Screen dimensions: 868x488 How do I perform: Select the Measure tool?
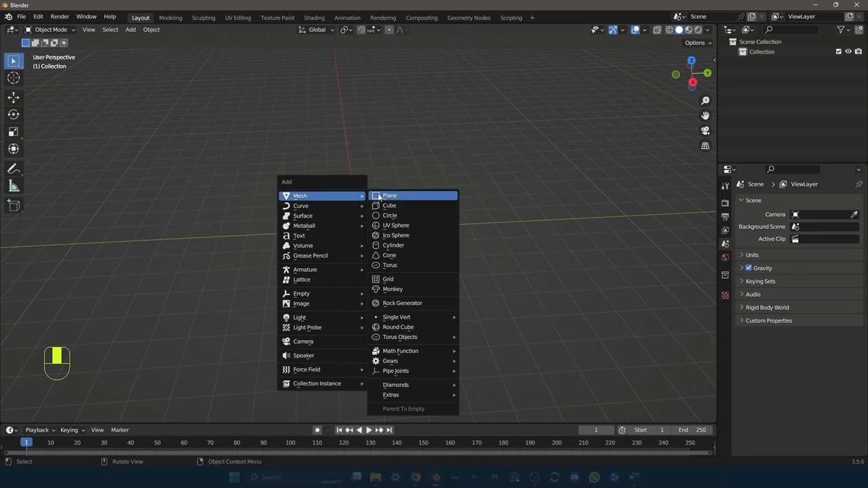[14, 186]
